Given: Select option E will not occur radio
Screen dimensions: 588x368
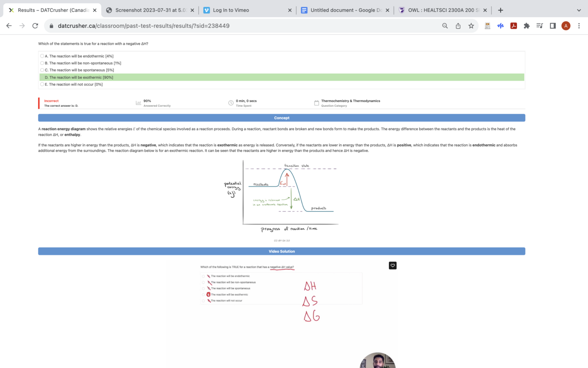Looking at the screenshot, I should coord(42,84).
